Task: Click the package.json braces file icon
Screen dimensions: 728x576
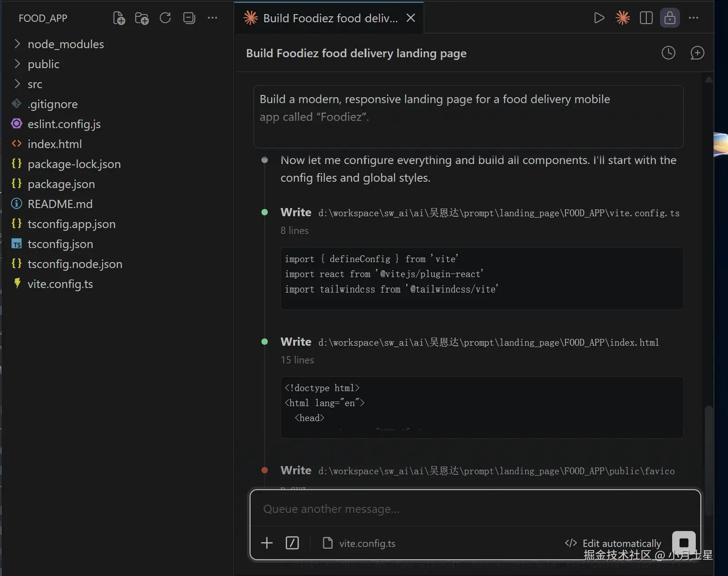Action: 17,184
